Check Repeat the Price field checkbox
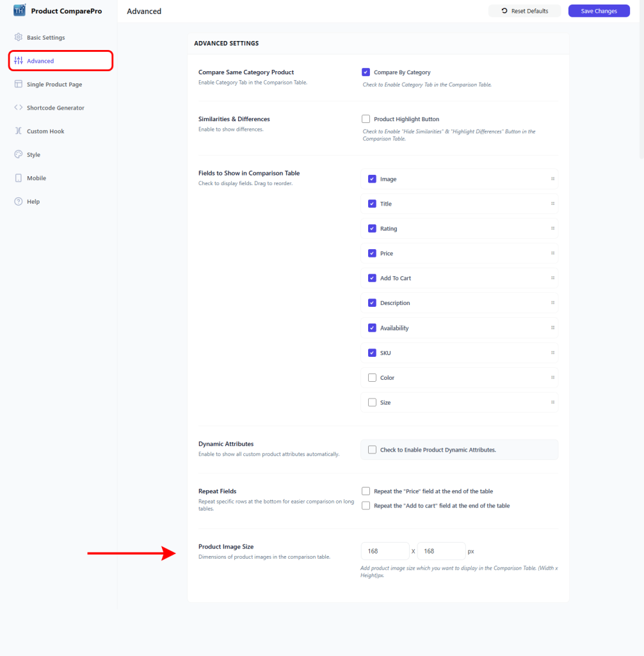644x656 pixels. pyautogui.click(x=366, y=491)
